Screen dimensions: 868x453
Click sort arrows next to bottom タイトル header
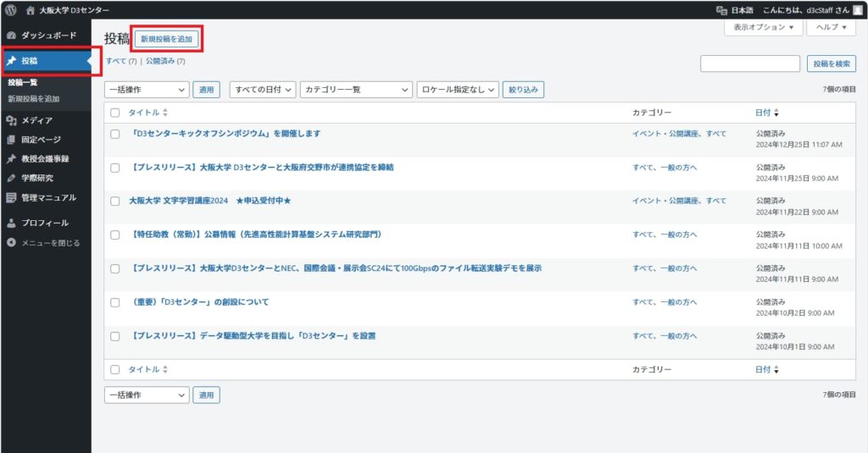165,369
